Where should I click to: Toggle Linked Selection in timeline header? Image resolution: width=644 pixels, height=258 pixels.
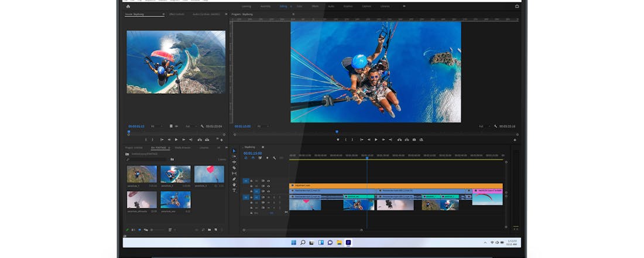tap(260, 158)
